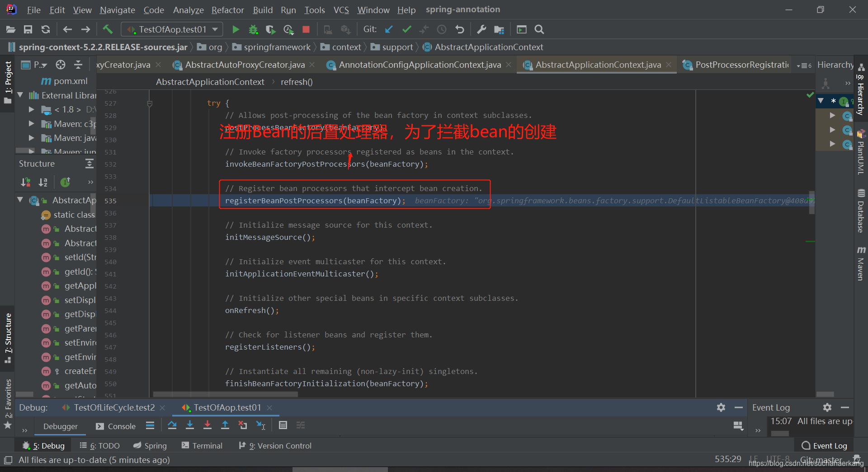Switch to TestOfLifeCycle.test2 debug tab
Screen dimensions: 868x472
coord(114,407)
